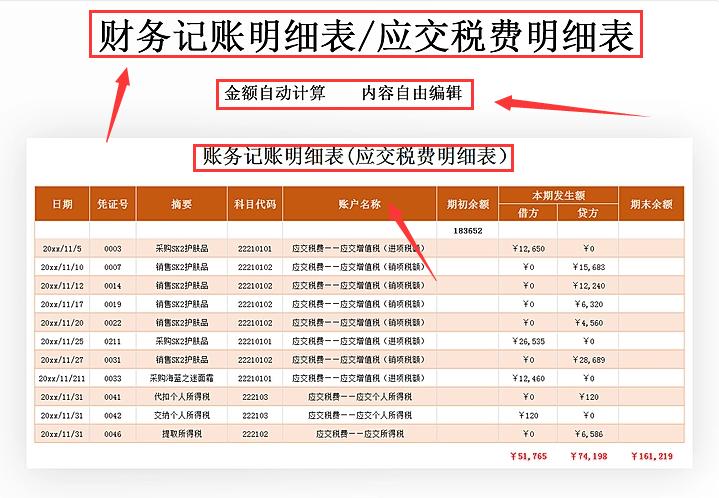719x498 pixels.
Task: Click the ending balance total ¥161,219
Action: tap(652, 456)
